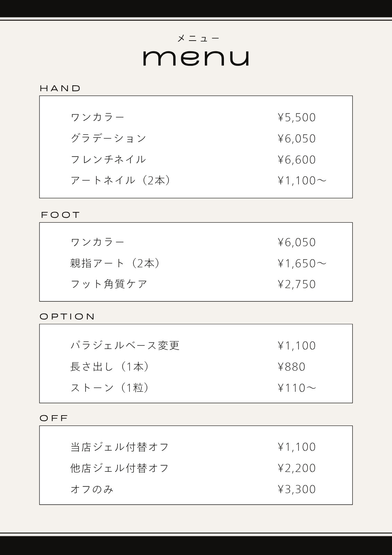
Task: Click the ¥3,300 price for オフのみ
Action: [x=297, y=489]
